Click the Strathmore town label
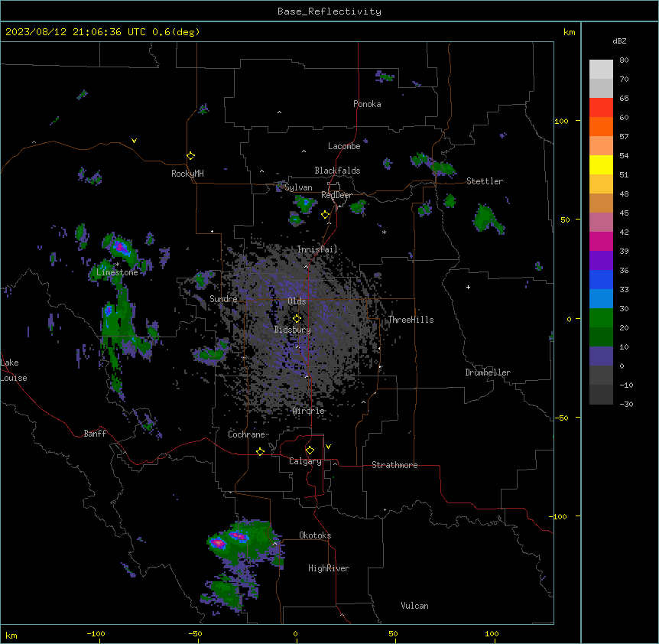Viewport: 659px width, 644px height. click(394, 465)
